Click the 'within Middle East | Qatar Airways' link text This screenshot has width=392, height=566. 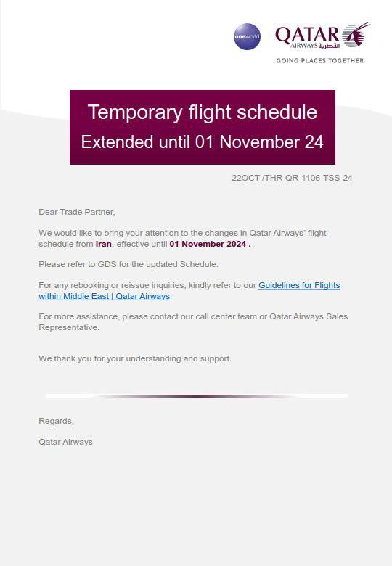tap(104, 296)
